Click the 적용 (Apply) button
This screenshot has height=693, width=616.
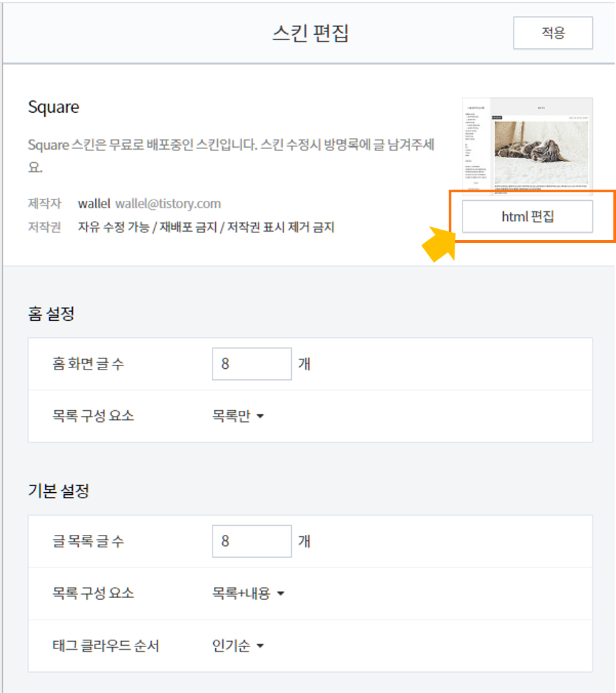552,33
